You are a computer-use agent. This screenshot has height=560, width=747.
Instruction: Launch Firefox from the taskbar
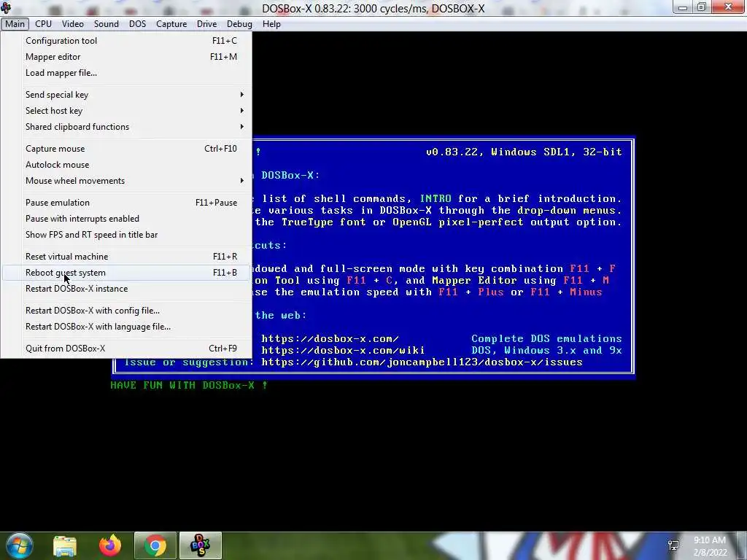pyautogui.click(x=110, y=545)
